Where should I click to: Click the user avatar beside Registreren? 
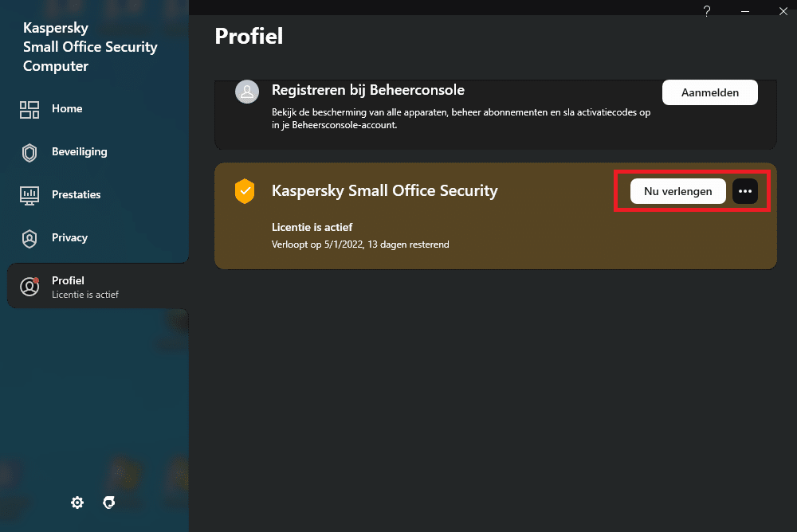pyautogui.click(x=246, y=92)
